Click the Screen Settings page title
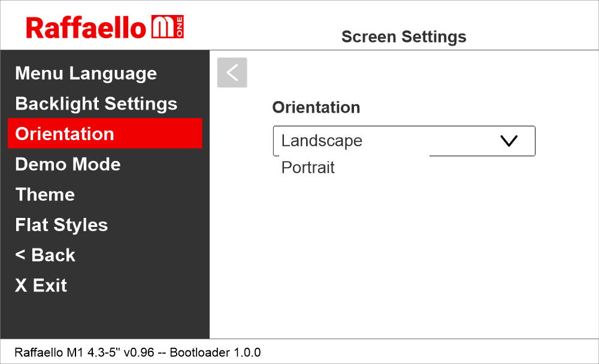599x364 pixels. coord(404,37)
